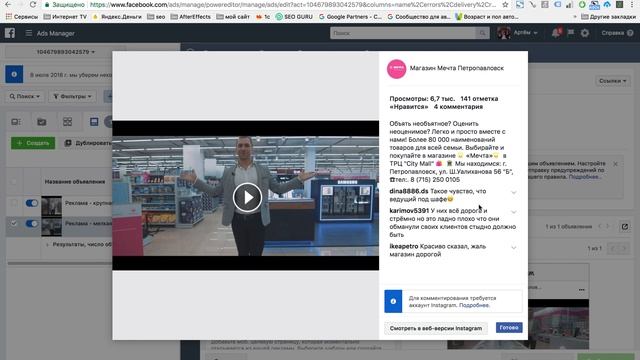This screenshot has width=640, height=360.
Task: Open commenter ikeapetro username
Action: point(404,246)
